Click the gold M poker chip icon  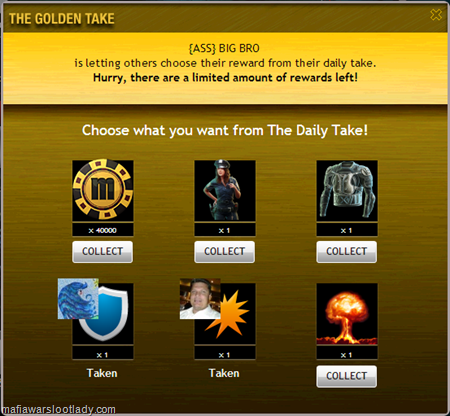(x=103, y=190)
